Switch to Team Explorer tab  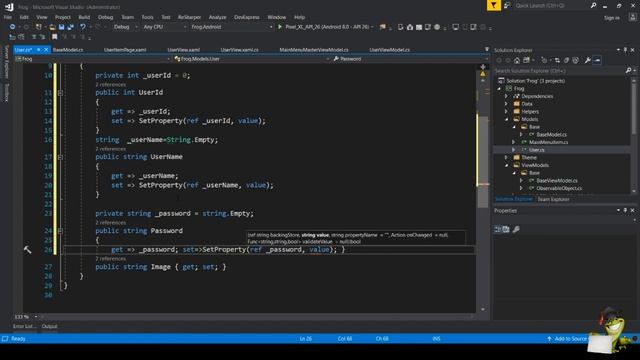553,199
